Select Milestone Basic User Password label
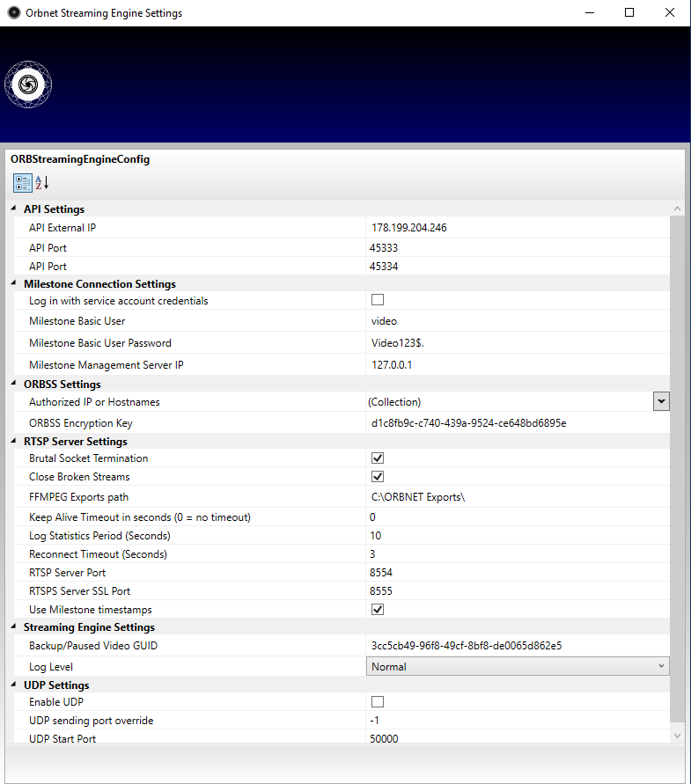691x784 pixels. pos(100,343)
